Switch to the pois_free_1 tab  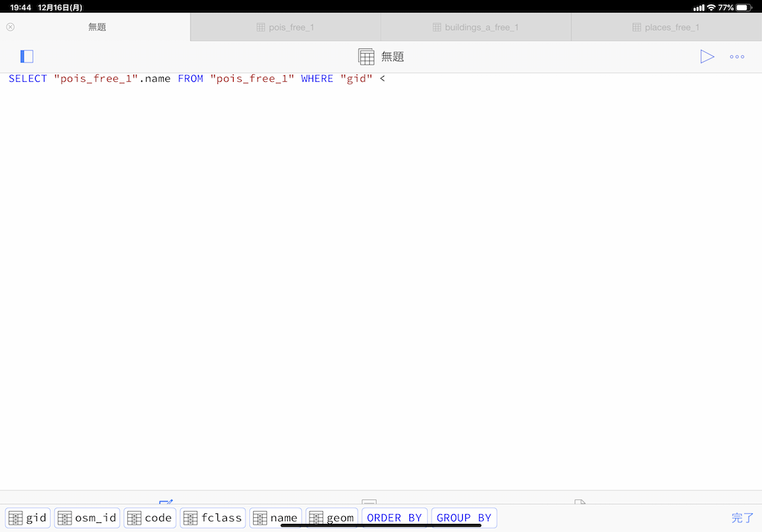tap(285, 26)
